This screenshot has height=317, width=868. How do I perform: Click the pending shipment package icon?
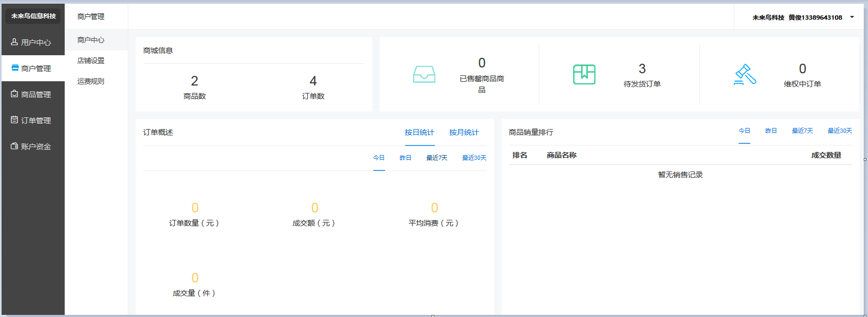point(584,74)
